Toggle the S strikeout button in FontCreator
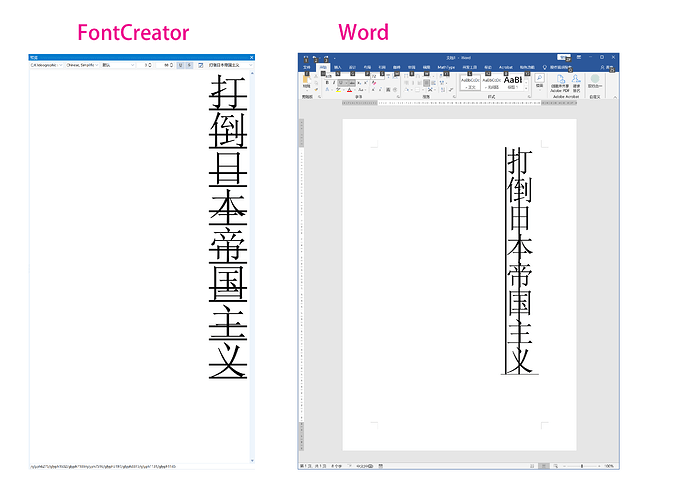Screen dimensions: 690x487 (x=190, y=65)
